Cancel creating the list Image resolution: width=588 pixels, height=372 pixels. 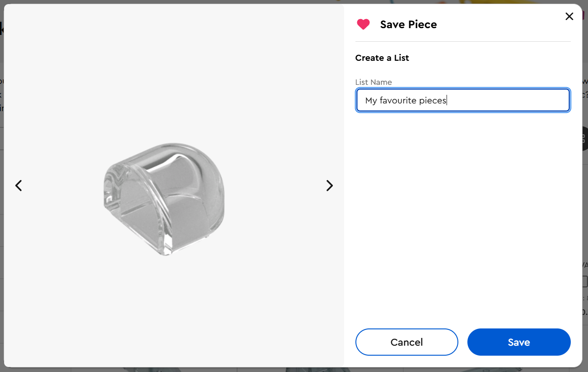pos(407,342)
